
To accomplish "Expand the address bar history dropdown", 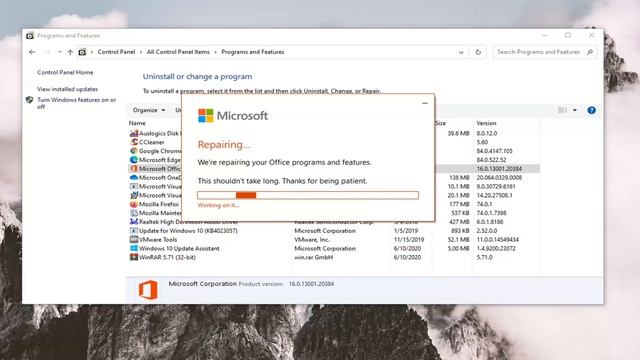I will 461,52.
